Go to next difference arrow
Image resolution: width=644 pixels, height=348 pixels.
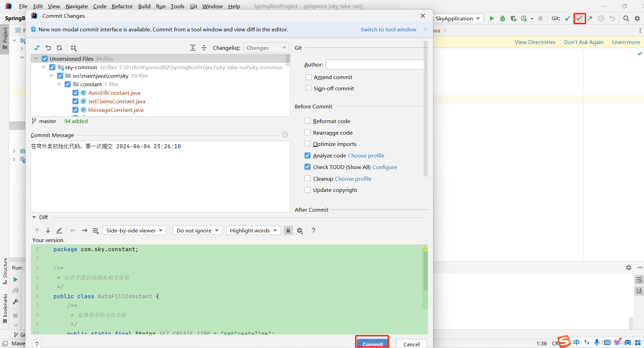click(48, 230)
